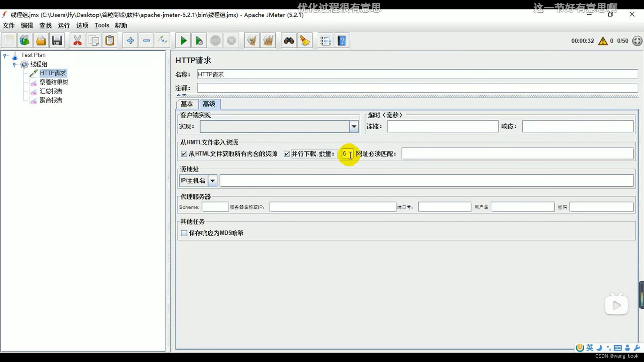Open the 查找 menu
Viewport: 644px width, 362px height.
pyautogui.click(x=45, y=25)
